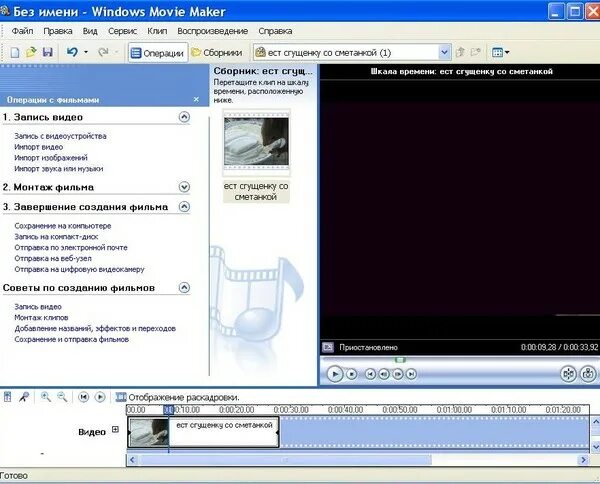Expand the Видео track with the plus
600x484 pixels.
point(115,430)
